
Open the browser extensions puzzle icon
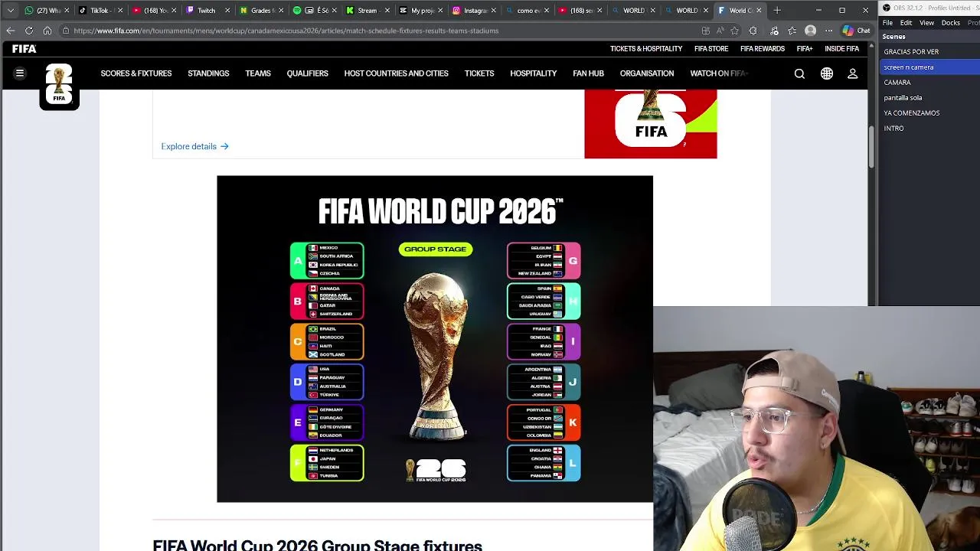(x=753, y=31)
